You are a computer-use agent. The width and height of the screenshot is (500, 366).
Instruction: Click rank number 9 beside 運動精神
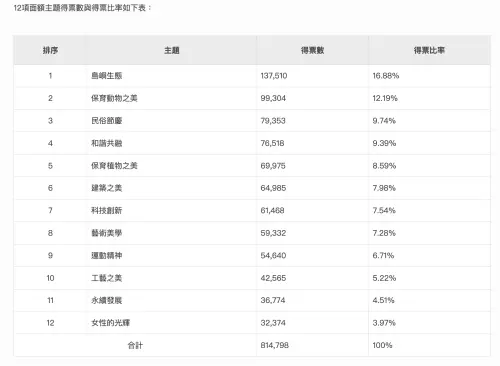click(50, 255)
